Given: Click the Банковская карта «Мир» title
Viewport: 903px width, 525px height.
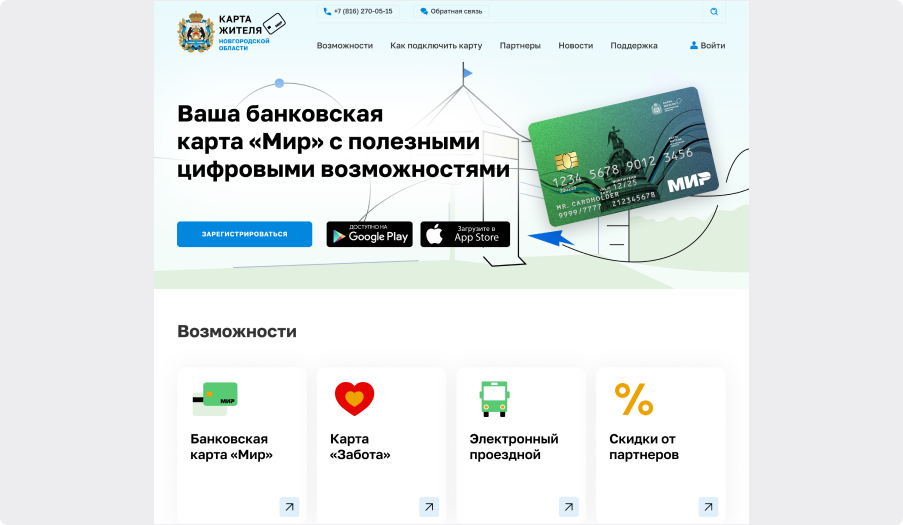Looking at the screenshot, I should coord(231,447).
